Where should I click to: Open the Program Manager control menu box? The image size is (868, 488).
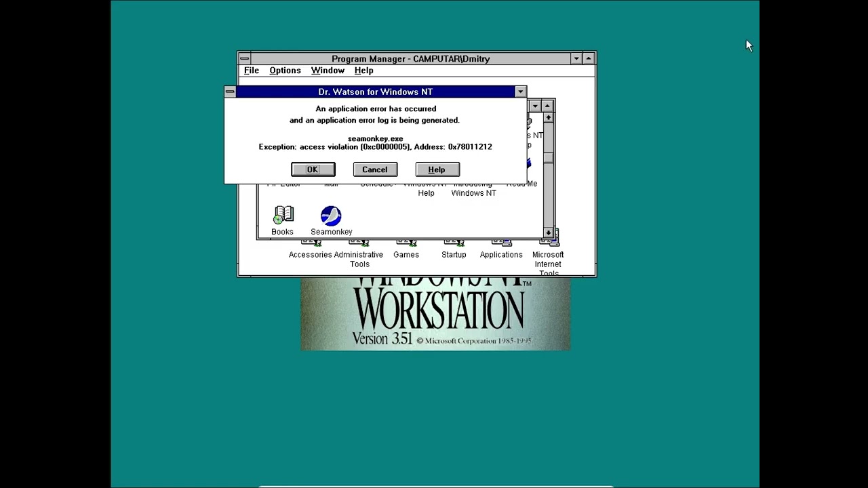pos(244,59)
